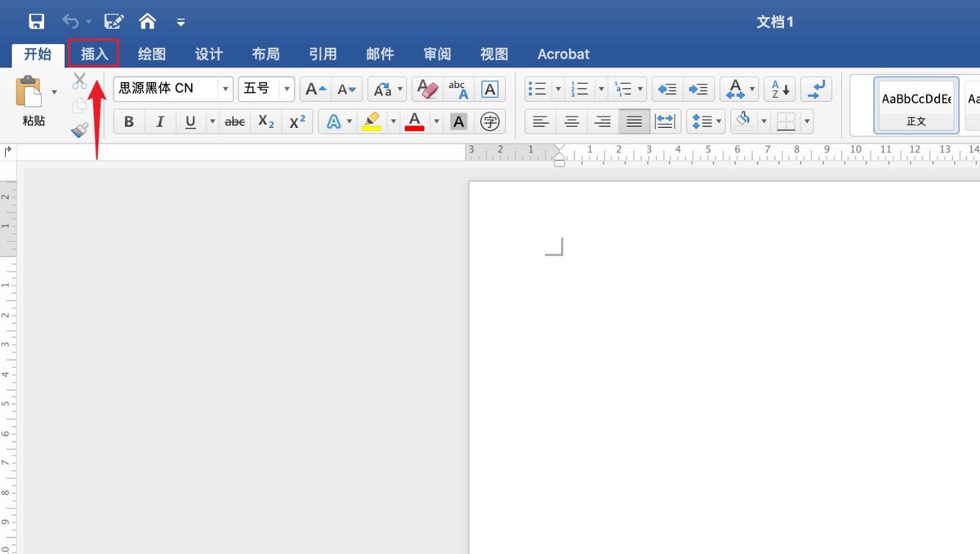Click the font size field 五号
Viewport: 980px width, 554px height.
click(x=259, y=89)
